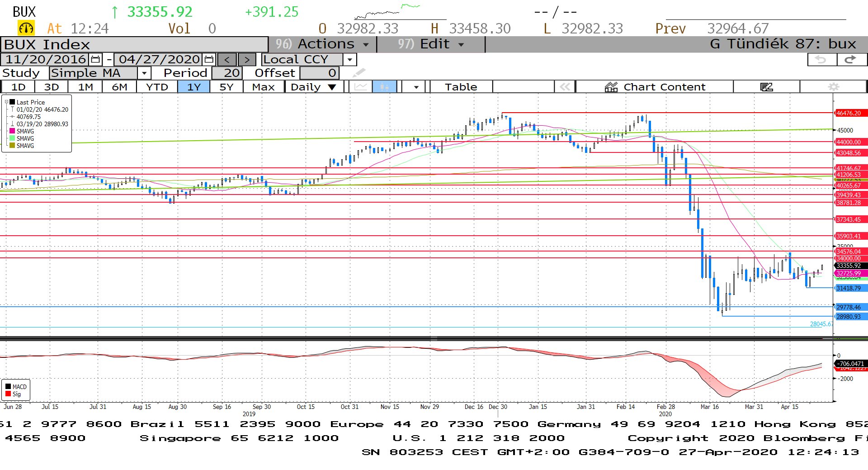Image resolution: width=868 pixels, height=470 pixels.
Task: Open the Local CCY currency dropdown arrow
Action: (x=350, y=60)
